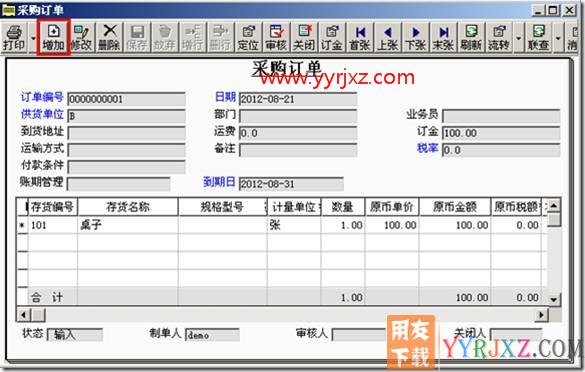Click the 审核 audit icon

(x=276, y=38)
